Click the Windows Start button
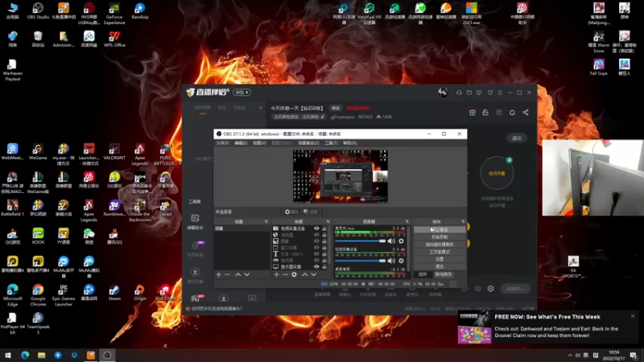The height and width of the screenshot is (362, 644). (x=8, y=355)
